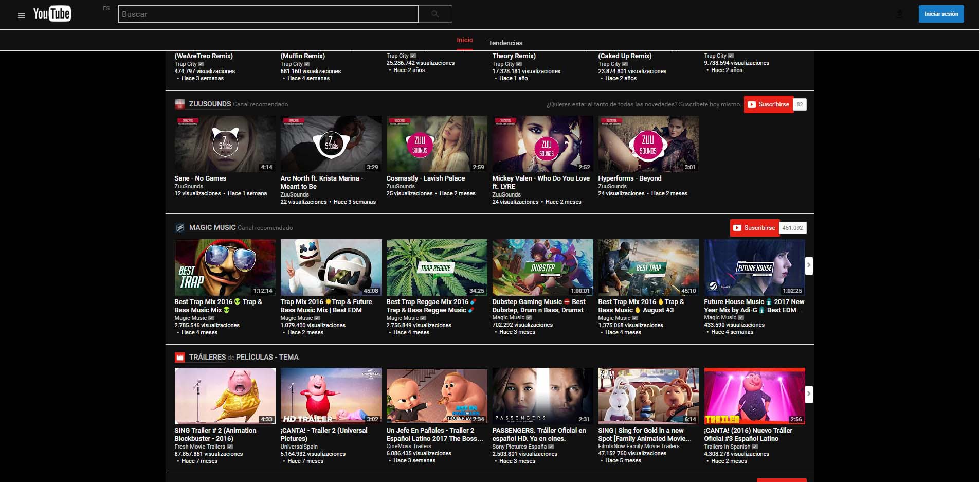Viewport: 980px width, 482px height.
Task: Open Future House Music thumbnail
Action: pos(754,267)
